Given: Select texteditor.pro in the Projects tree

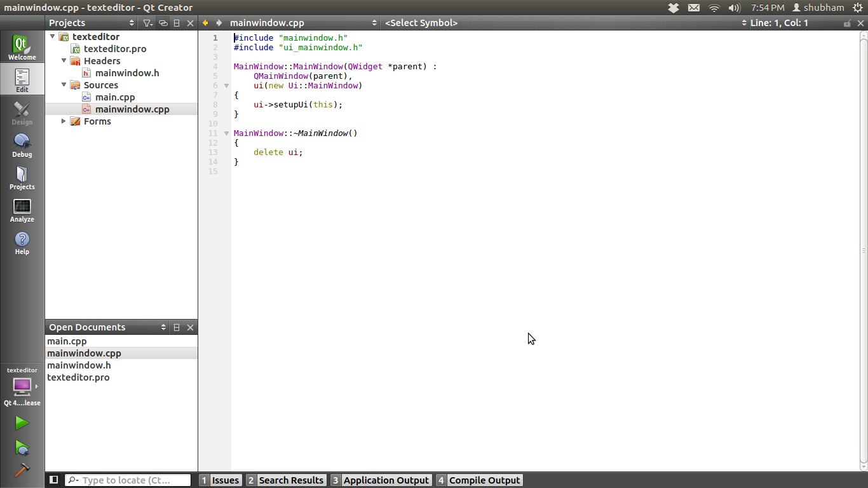Looking at the screenshot, I should (x=115, y=49).
